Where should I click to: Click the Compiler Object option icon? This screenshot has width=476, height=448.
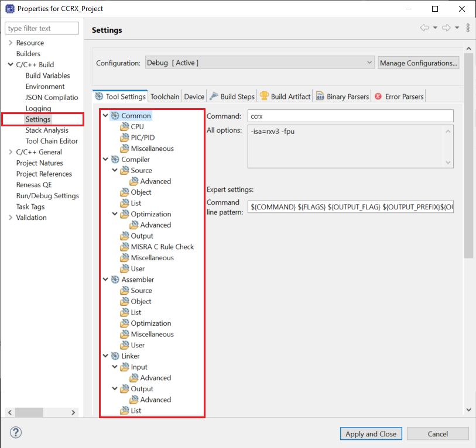(125, 192)
